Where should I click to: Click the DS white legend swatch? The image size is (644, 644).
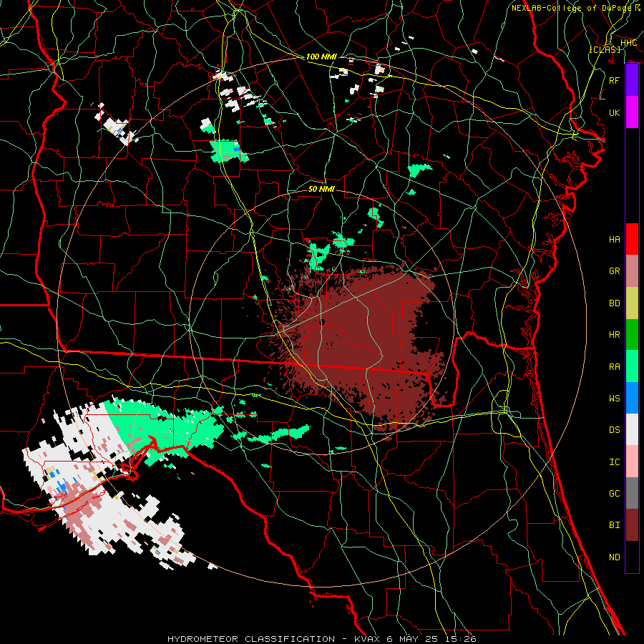click(632, 429)
